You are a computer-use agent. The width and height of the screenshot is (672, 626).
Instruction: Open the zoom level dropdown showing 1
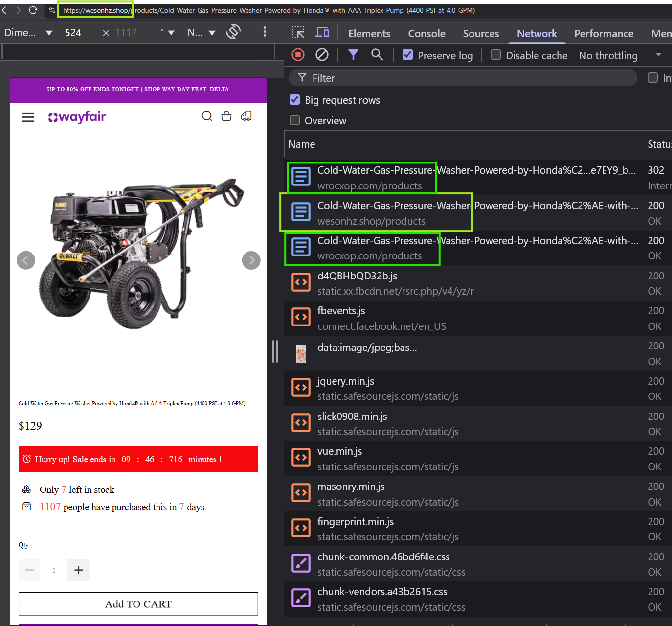[167, 33]
